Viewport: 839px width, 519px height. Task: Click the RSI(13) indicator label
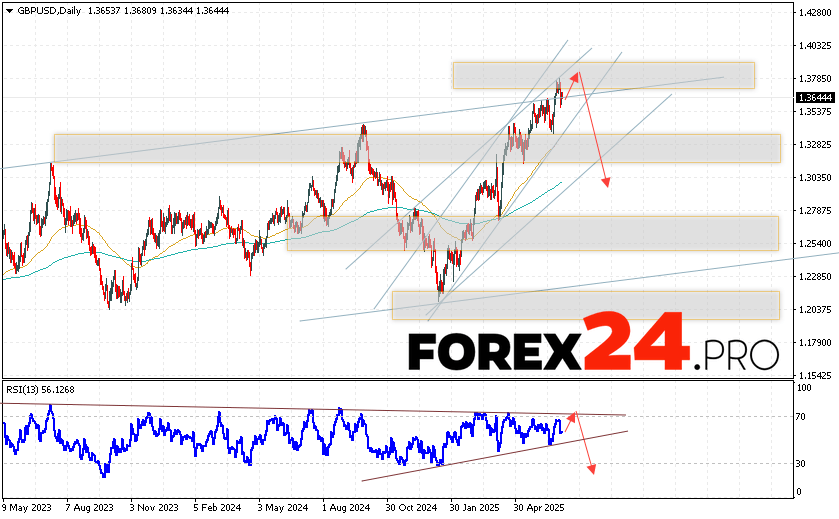click(40, 389)
